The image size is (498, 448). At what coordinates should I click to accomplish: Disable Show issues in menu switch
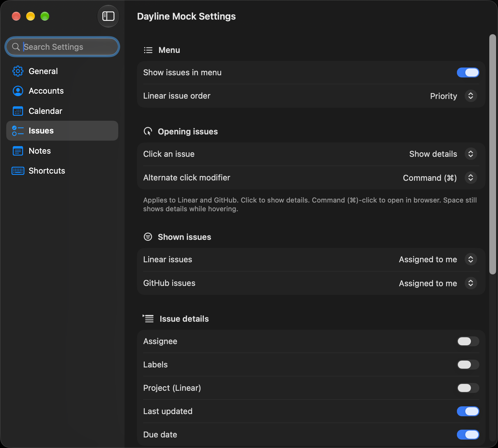pyautogui.click(x=468, y=72)
